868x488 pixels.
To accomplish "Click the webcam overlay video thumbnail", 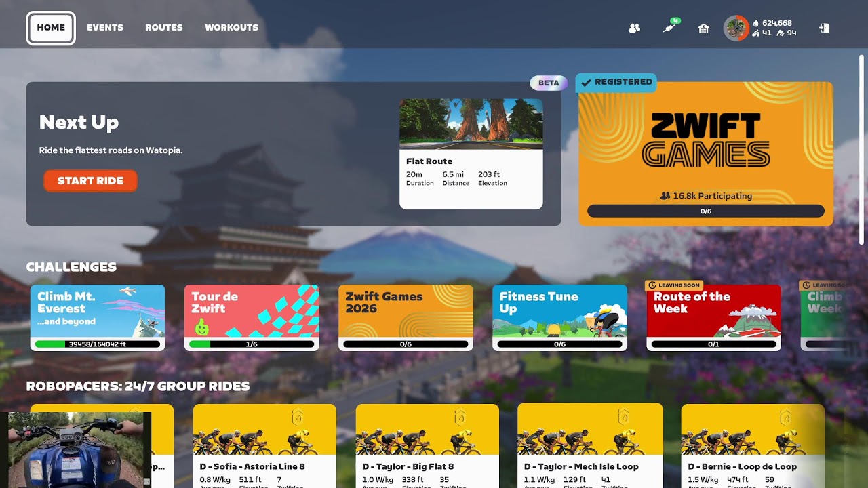I will pyautogui.click(x=75, y=449).
